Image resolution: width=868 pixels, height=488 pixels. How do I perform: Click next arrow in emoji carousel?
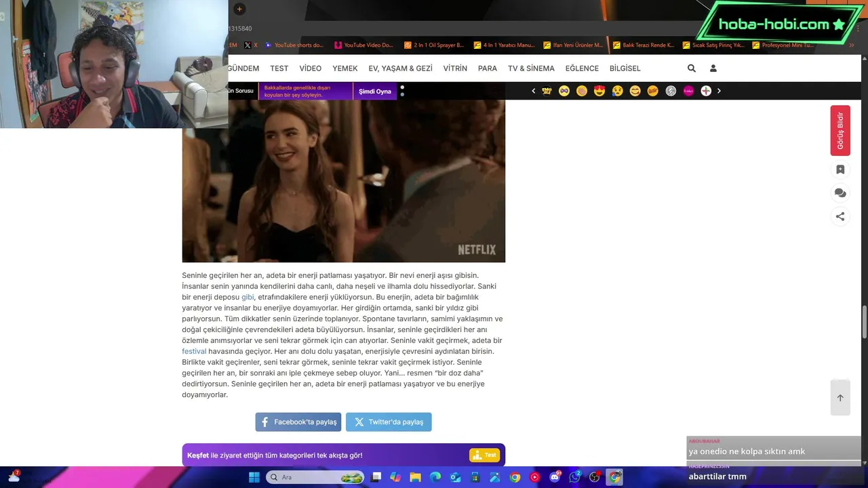[x=719, y=91]
